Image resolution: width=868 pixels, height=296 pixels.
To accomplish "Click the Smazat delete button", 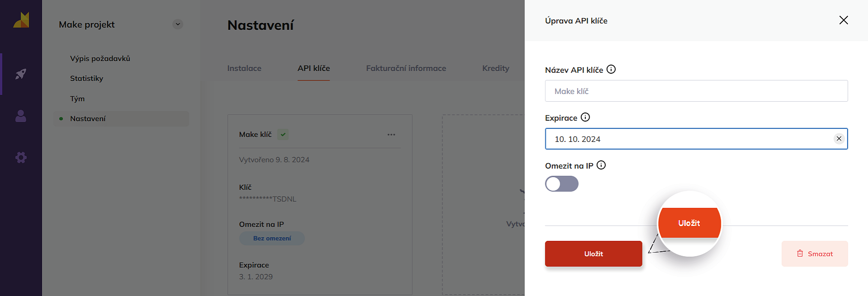I will coord(814,254).
